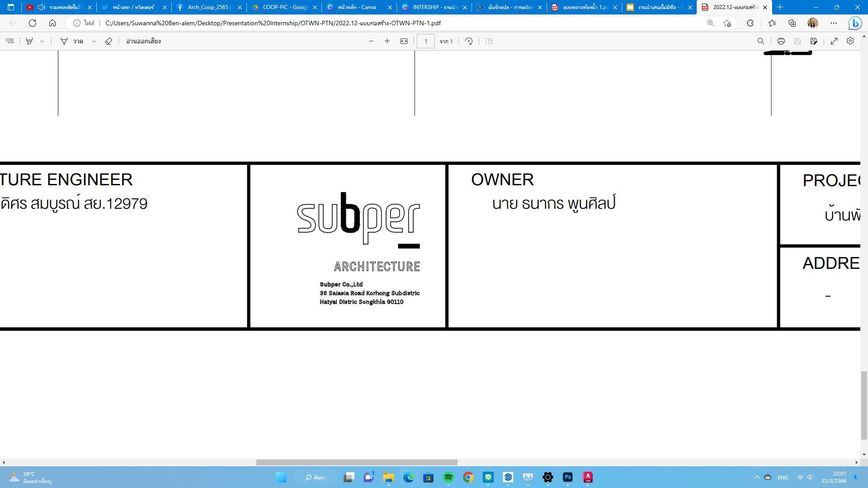Click the Save As icon
This screenshot has width=868, height=488.
tap(814, 41)
